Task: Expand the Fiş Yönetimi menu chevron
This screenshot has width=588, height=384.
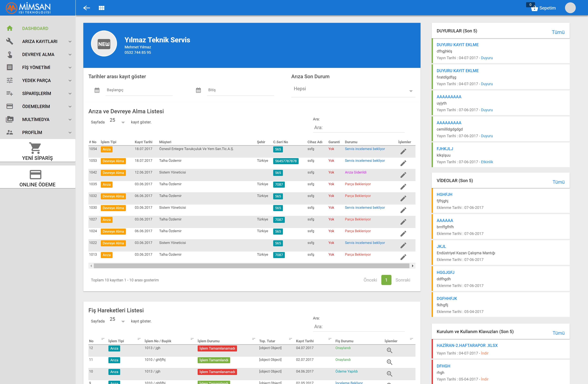Action: pos(70,67)
